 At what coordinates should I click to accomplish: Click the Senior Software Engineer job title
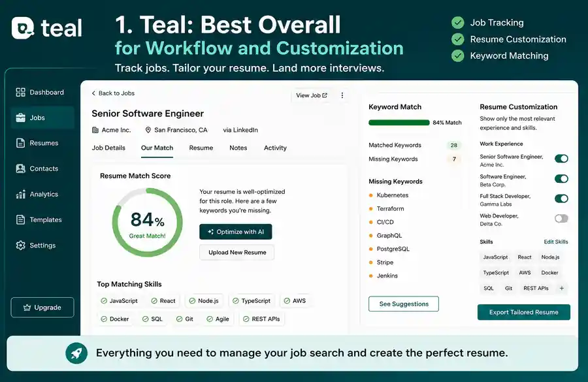click(x=148, y=114)
